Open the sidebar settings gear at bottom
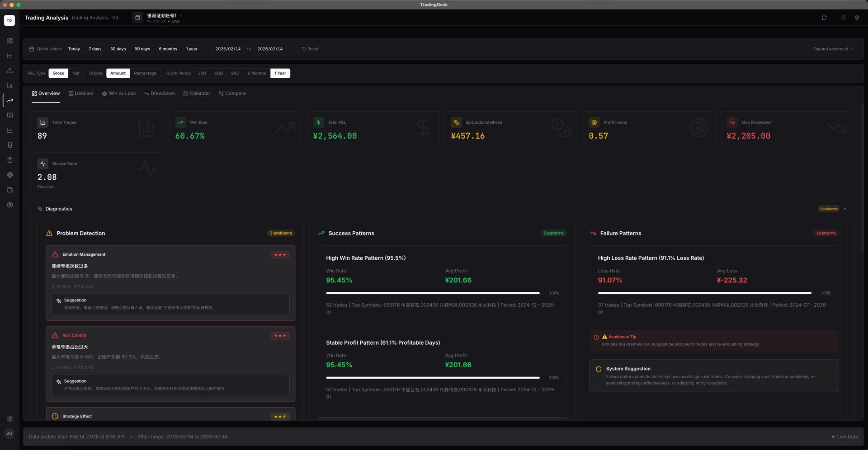Image resolution: width=868 pixels, height=450 pixels. pyautogui.click(x=9, y=419)
